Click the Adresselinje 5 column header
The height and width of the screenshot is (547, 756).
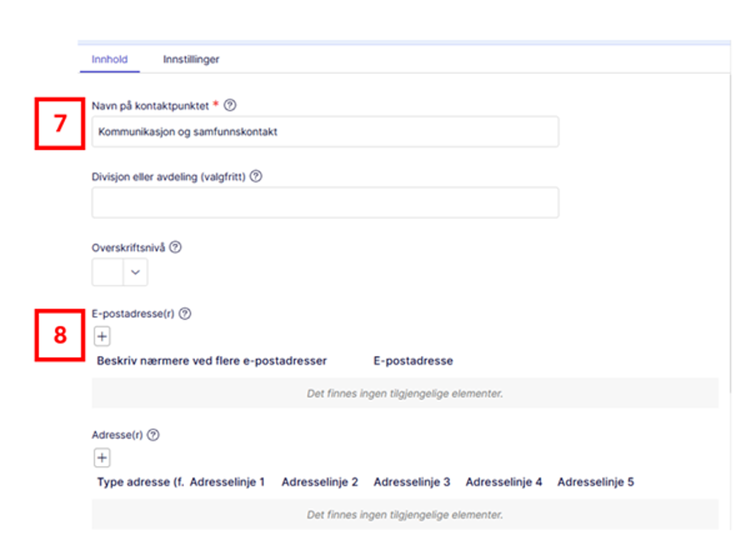pyautogui.click(x=595, y=482)
